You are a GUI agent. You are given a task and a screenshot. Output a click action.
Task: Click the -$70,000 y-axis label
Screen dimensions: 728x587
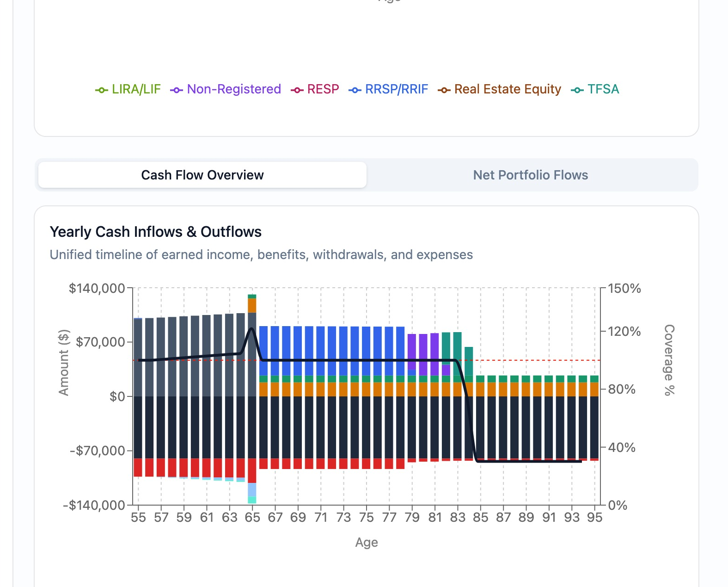pyautogui.click(x=98, y=451)
